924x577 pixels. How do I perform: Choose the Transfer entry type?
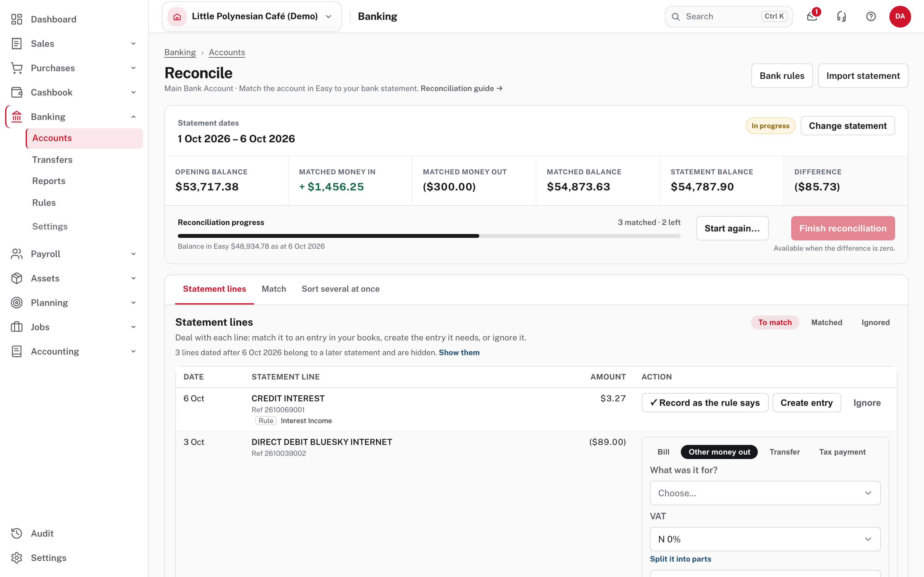click(785, 452)
